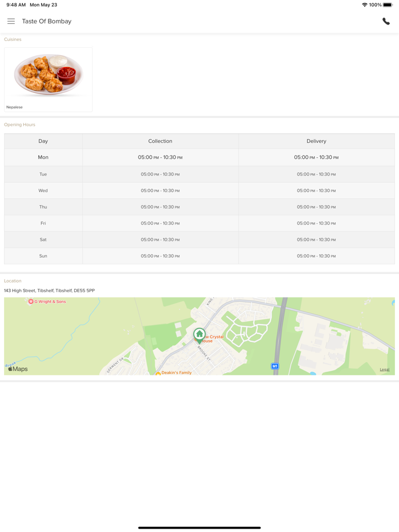The height and width of the screenshot is (532, 399).
Task: Tap Wednesday's collection time cell
Action: click(x=160, y=191)
